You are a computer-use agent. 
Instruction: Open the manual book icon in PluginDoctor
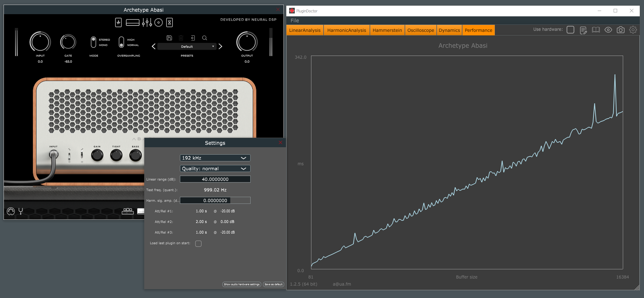(x=596, y=30)
